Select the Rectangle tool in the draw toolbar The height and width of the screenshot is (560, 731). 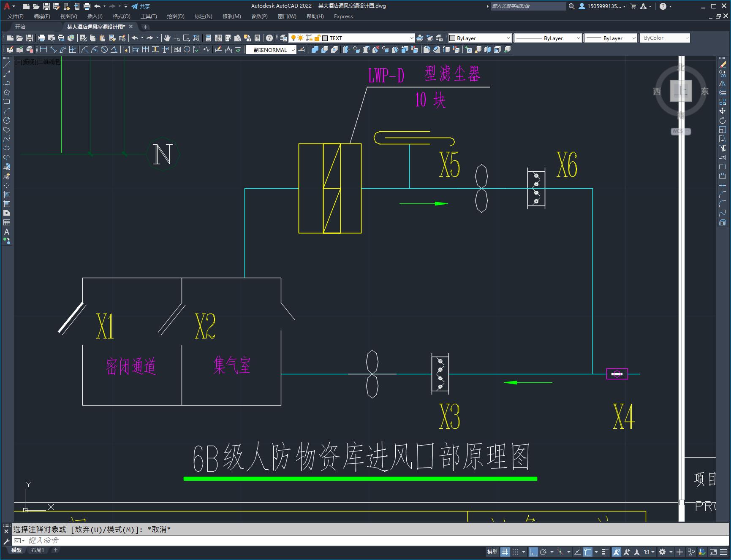(x=7, y=102)
